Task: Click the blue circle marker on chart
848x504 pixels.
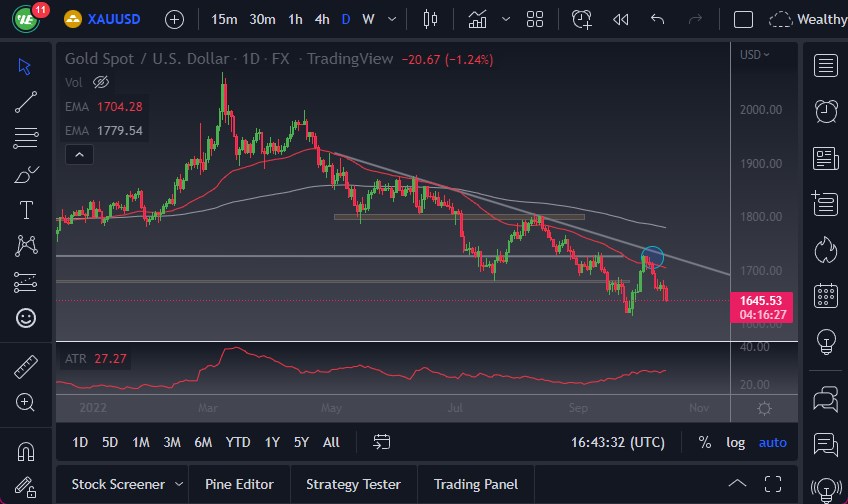Action: click(652, 257)
